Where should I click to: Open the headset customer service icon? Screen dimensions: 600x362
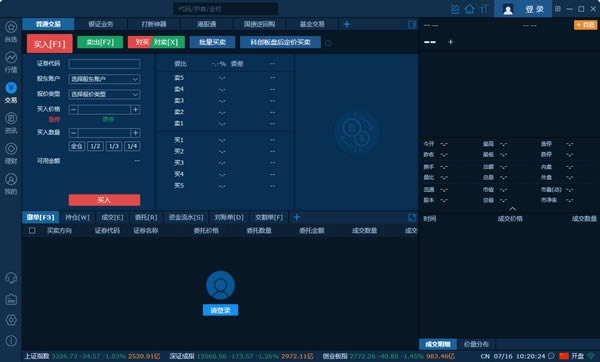click(11, 278)
